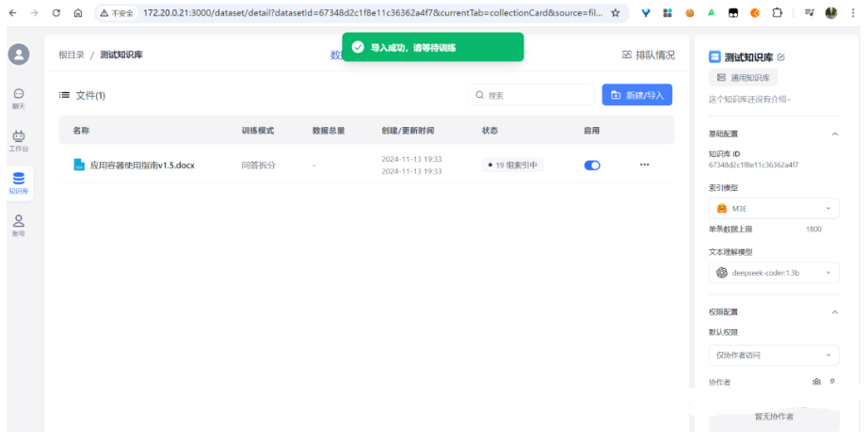Viewport: 868px width, 443px height.
Task: Click the user avatar at sidebar top
Action: (x=19, y=55)
